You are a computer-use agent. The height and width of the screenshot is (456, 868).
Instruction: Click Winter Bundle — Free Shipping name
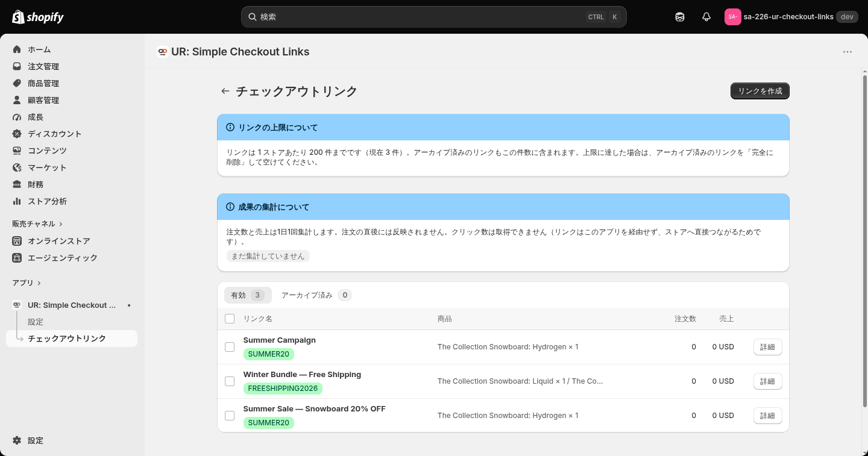(x=302, y=375)
